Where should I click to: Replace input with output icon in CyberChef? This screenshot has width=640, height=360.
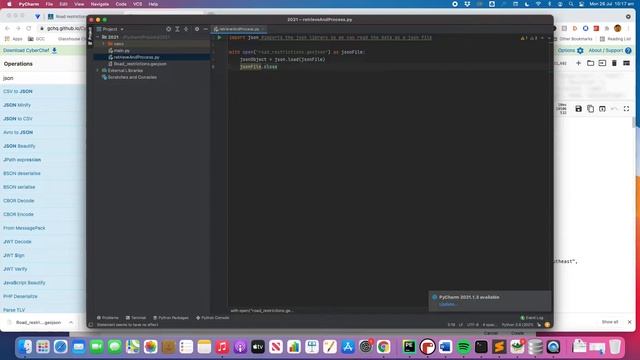tap(602, 109)
